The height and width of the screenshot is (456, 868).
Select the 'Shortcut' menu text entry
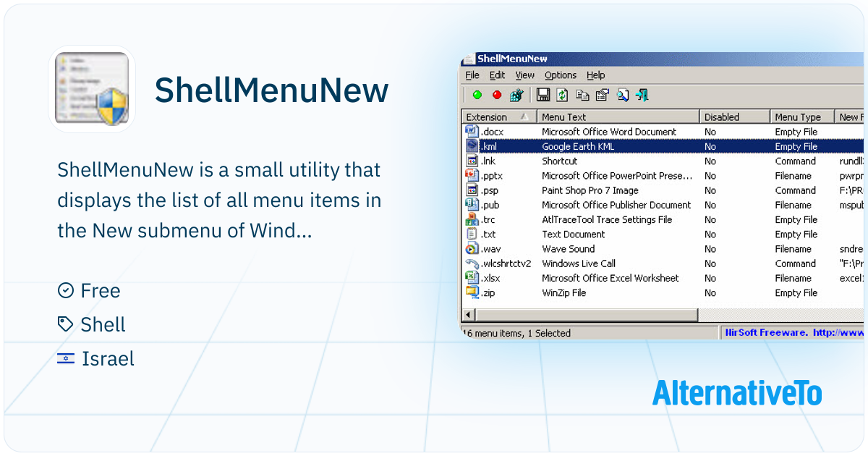coord(560,161)
